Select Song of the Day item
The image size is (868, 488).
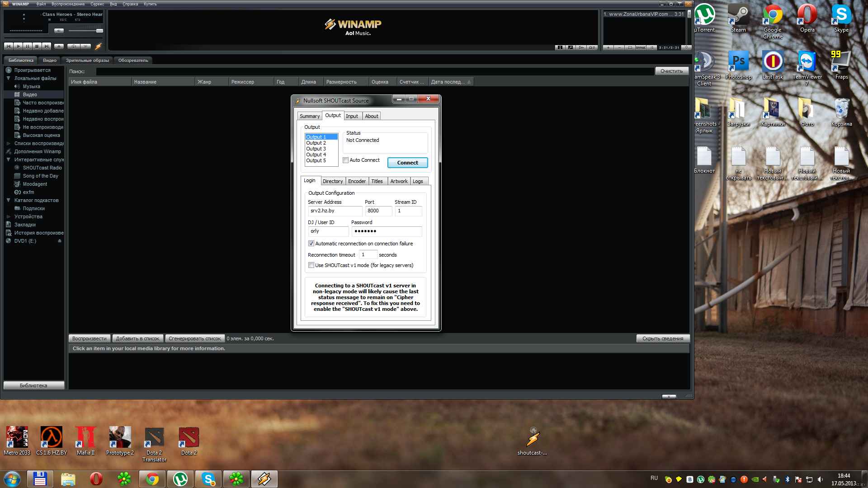(40, 176)
